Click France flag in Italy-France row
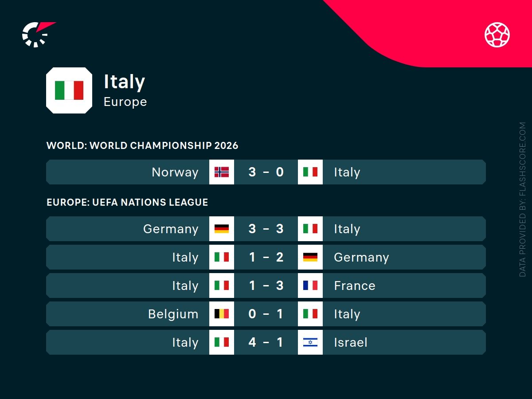The height and width of the screenshot is (399, 532). pos(310,286)
